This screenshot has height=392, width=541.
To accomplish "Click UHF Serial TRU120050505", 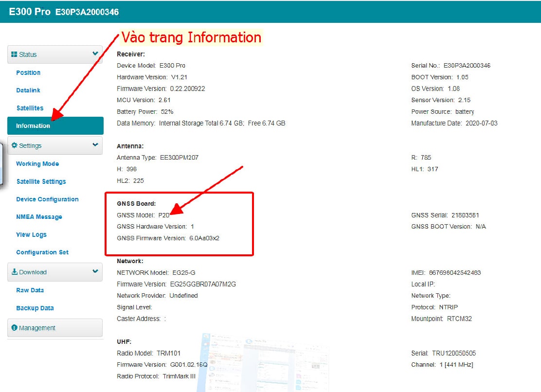I will click(x=454, y=353).
